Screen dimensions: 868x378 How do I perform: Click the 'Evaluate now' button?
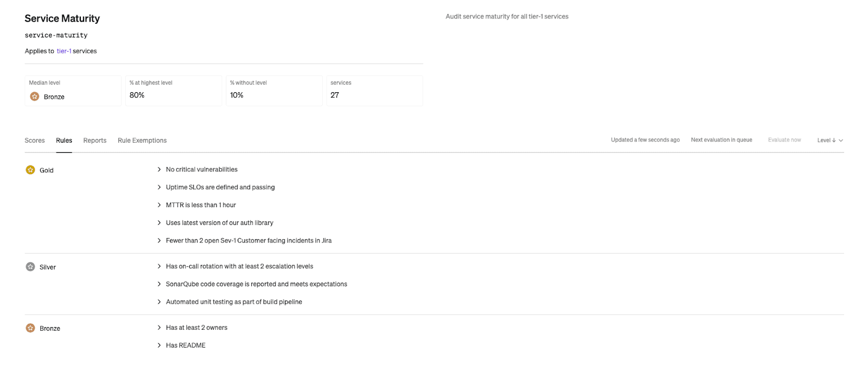pyautogui.click(x=784, y=140)
